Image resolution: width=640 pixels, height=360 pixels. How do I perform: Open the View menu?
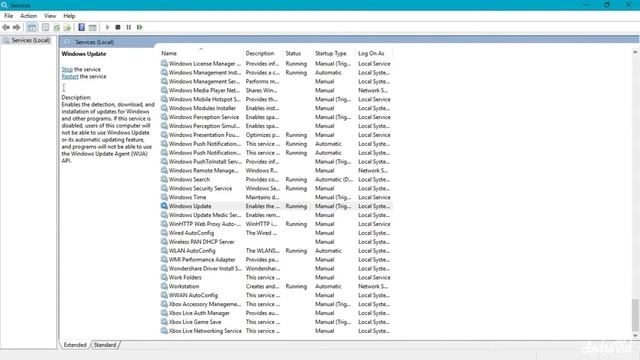(x=50, y=16)
